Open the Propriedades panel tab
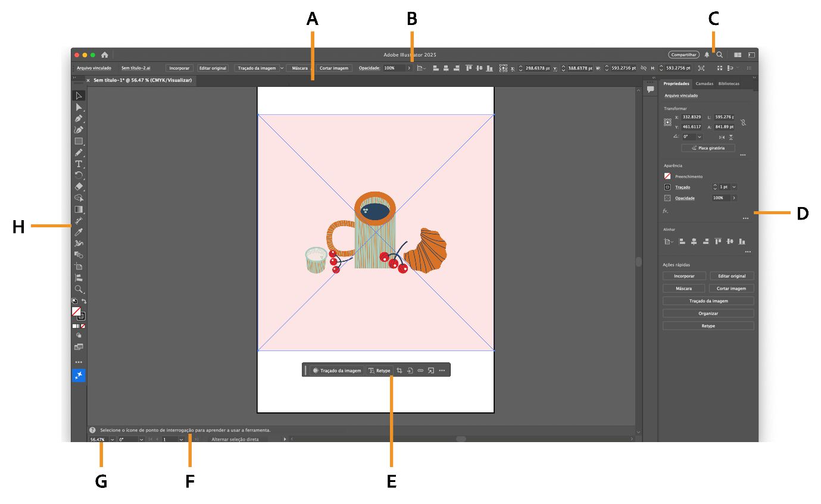The height and width of the screenshot is (504, 821). [676, 83]
